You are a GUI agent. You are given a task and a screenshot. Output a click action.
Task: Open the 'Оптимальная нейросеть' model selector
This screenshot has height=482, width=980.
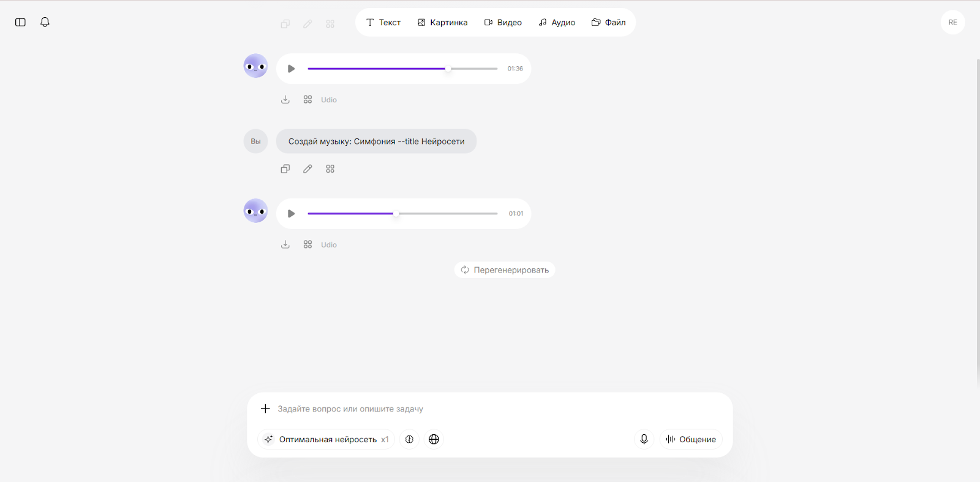[x=327, y=439]
